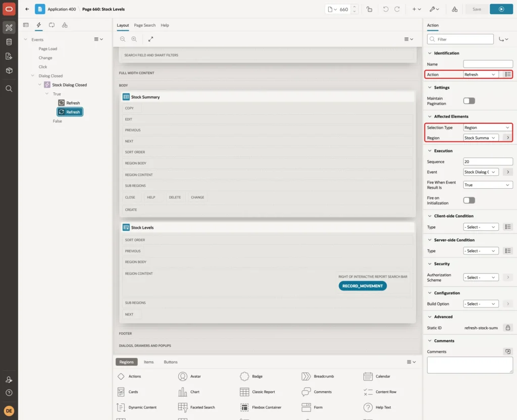Open the Team Development sidebar icon
The width and height of the screenshot is (517, 420).
[9, 57]
